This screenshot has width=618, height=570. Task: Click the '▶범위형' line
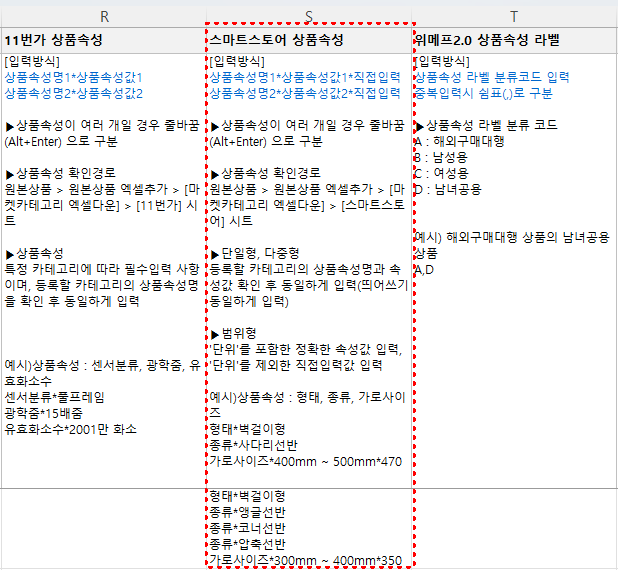(x=233, y=334)
